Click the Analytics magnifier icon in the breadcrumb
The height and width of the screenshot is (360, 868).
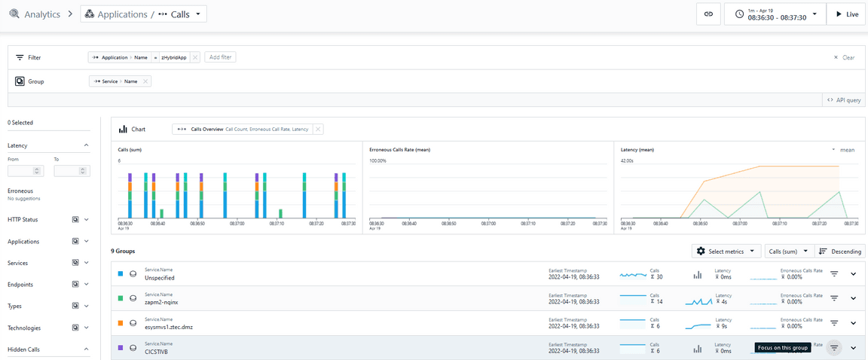click(14, 14)
